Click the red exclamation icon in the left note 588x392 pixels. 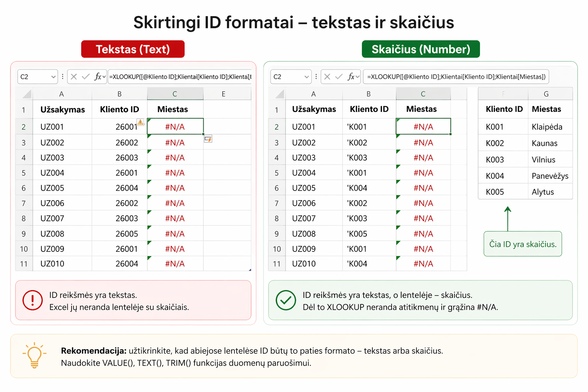point(33,300)
